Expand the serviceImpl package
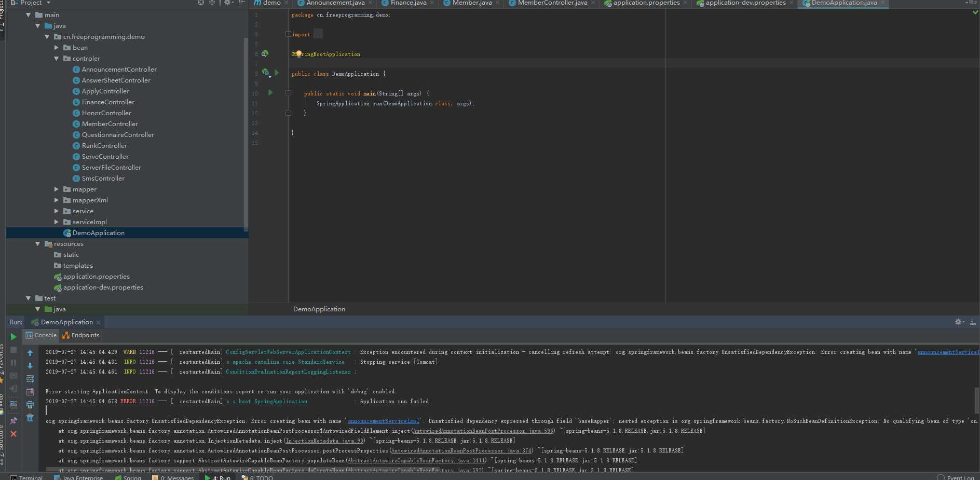 57,222
